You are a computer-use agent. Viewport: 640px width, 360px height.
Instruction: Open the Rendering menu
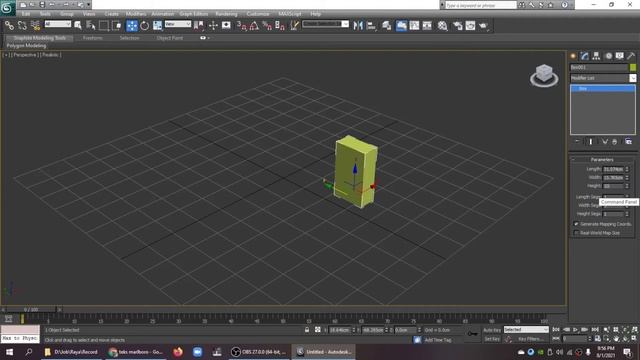click(x=226, y=14)
